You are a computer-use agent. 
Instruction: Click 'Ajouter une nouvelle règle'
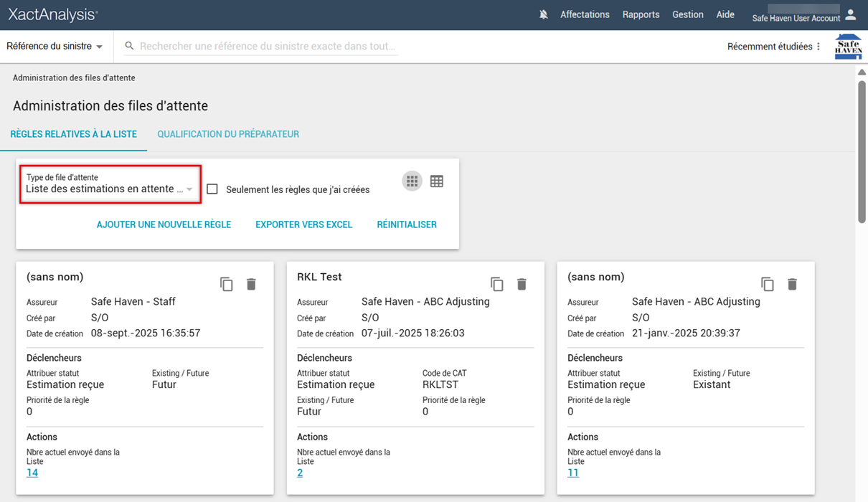(x=164, y=224)
